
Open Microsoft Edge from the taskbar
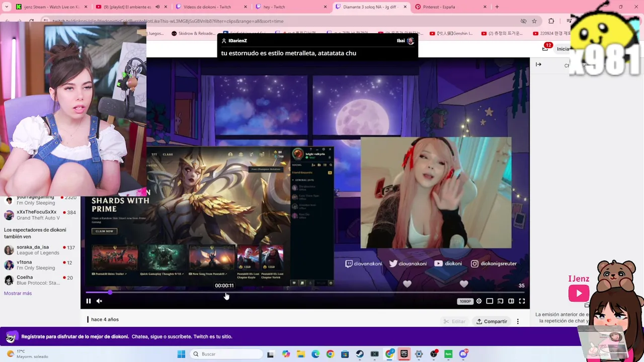(315, 354)
